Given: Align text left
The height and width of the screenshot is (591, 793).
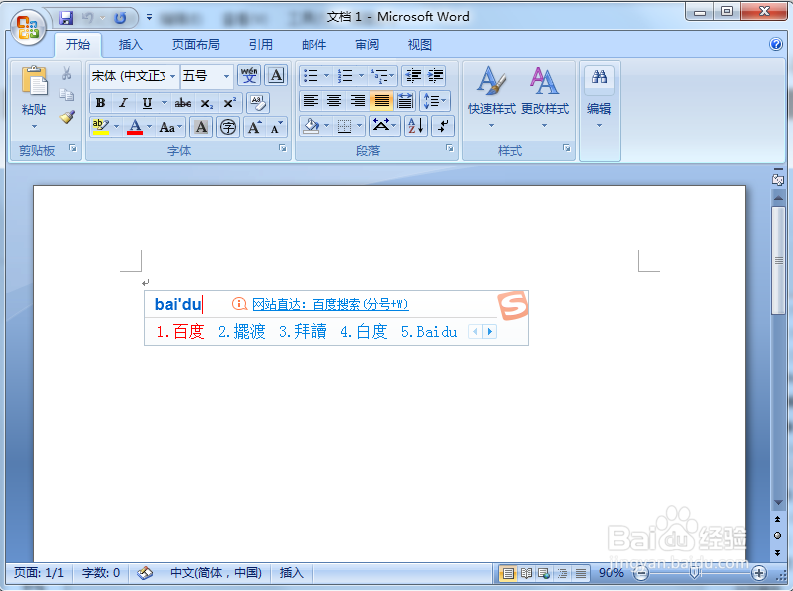Looking at the screenshot, I should (311, 101).
